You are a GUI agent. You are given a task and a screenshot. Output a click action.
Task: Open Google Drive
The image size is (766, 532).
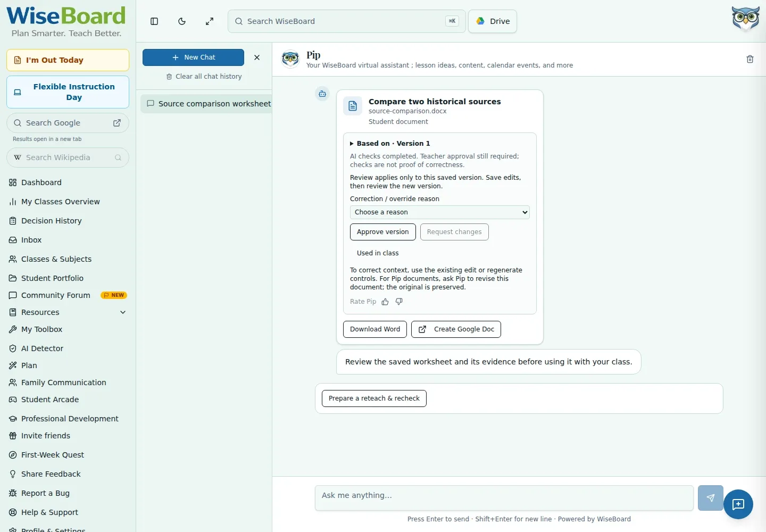(x=493, y=21)
